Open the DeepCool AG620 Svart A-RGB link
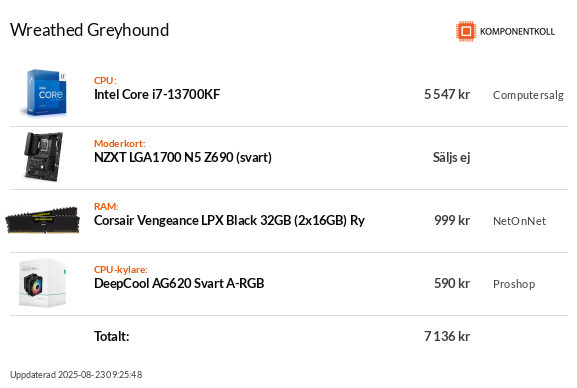Screen dimensions: 577x388 click(179, 283)
